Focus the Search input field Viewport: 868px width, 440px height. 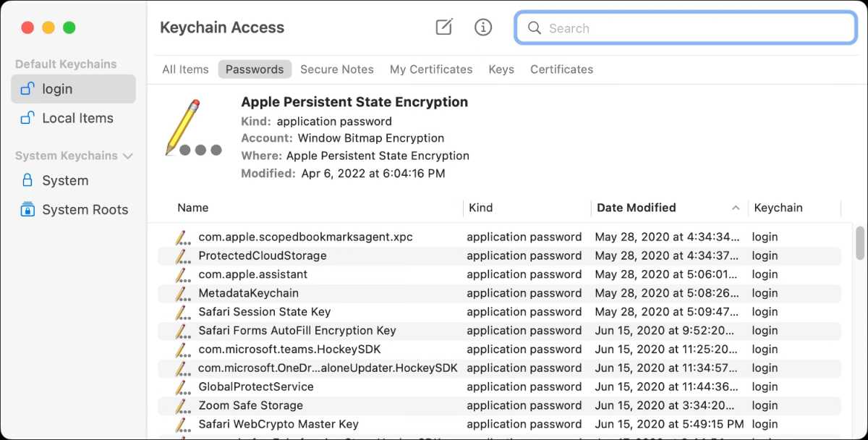(686, 28)
